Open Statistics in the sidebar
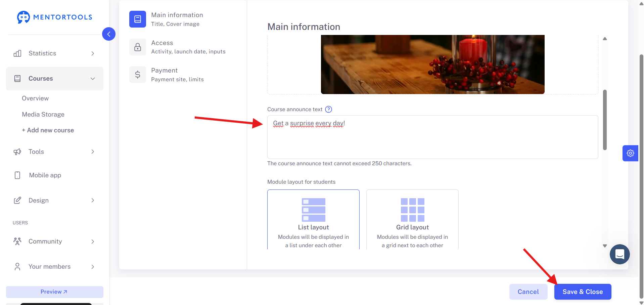Screen dimensions: 644x305 [55, 53]
